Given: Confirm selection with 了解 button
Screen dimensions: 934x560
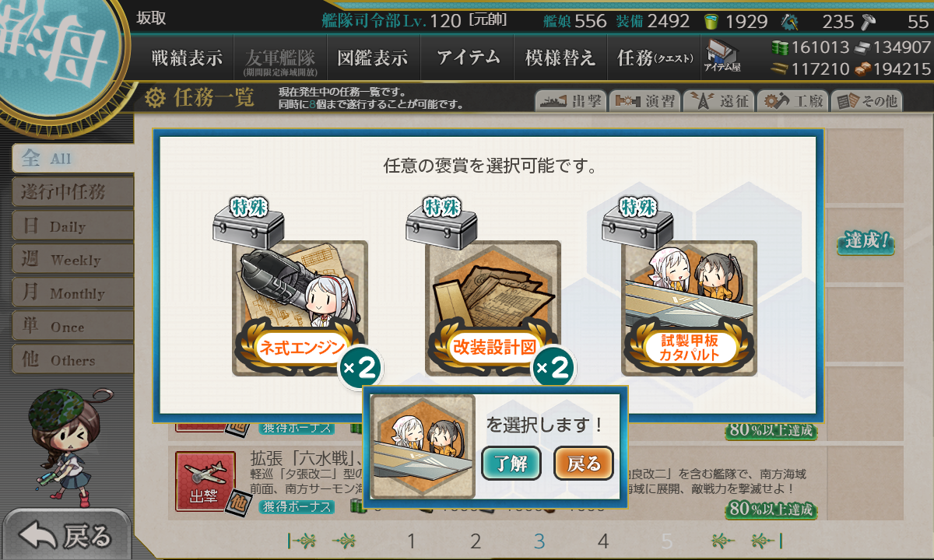Looking at the screenshot, I should (x=511, y=464).
